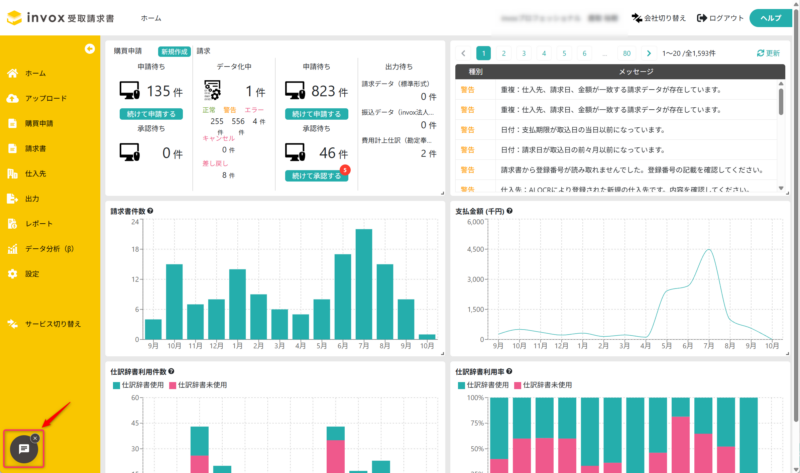This screenshot has height=473, width=800.
Task: Select page 1 in message pagination
Action: [x=483, y=53]
